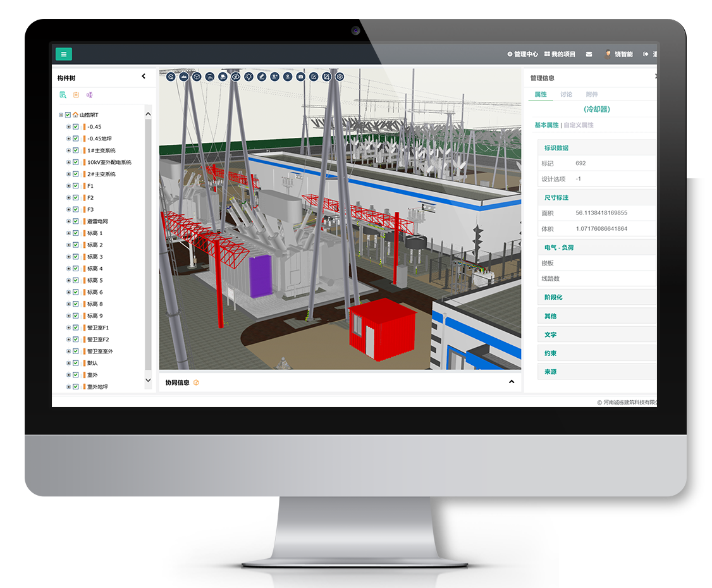Click the lightbulb icon in viewer toolbar
Viewport: 712px width, 588px height.
coord(249,77)
